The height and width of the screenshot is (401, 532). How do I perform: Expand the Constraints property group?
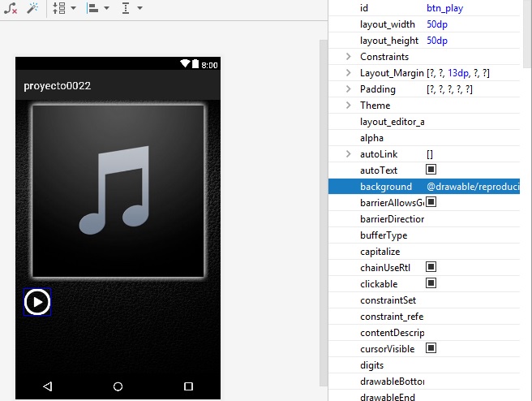pos(348,57)
